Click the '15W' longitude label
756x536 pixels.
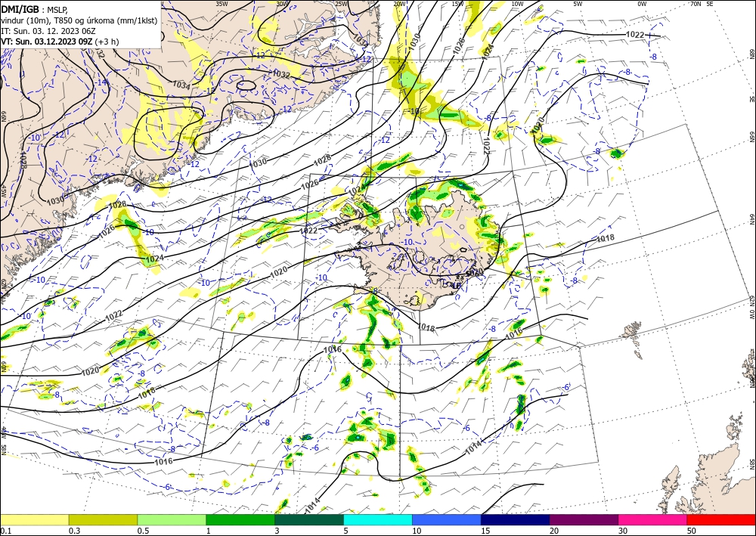point(457,4)
